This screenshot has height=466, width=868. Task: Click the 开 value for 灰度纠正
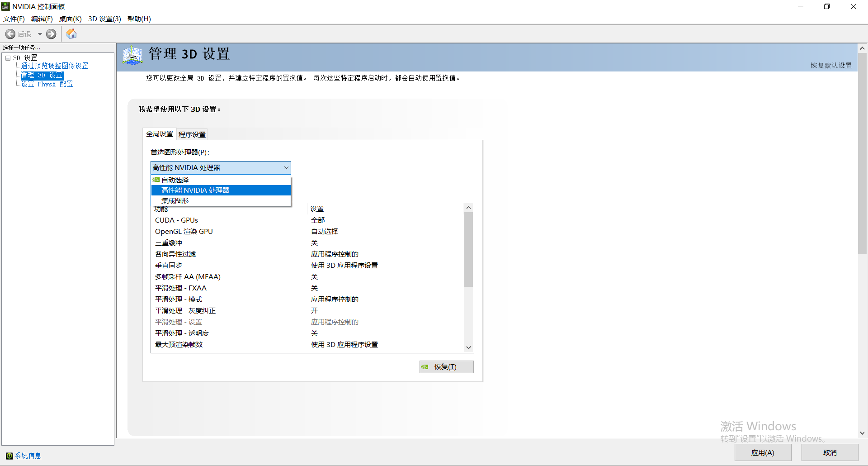click(x=314, y=311)
